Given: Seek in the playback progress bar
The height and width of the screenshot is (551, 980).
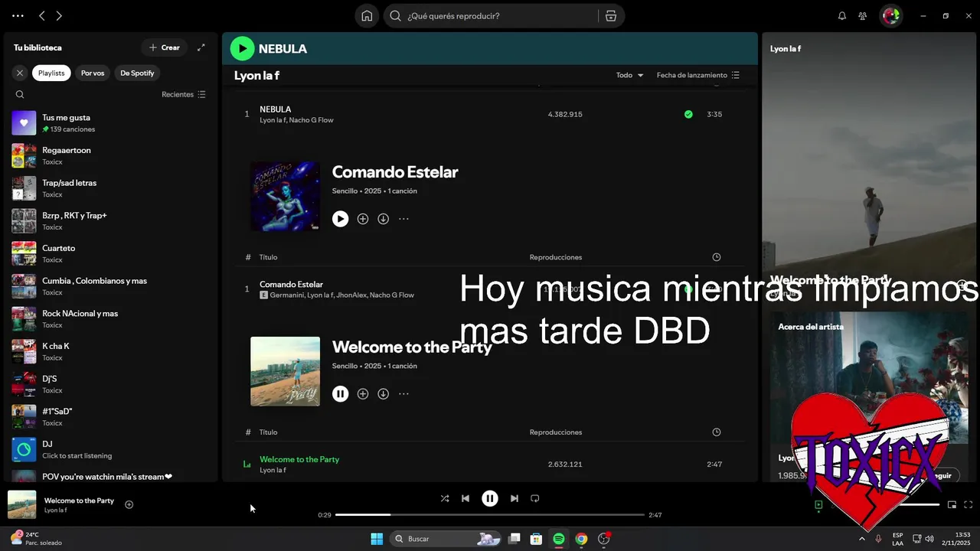Looking at the screenshot, I should (490, 515).
